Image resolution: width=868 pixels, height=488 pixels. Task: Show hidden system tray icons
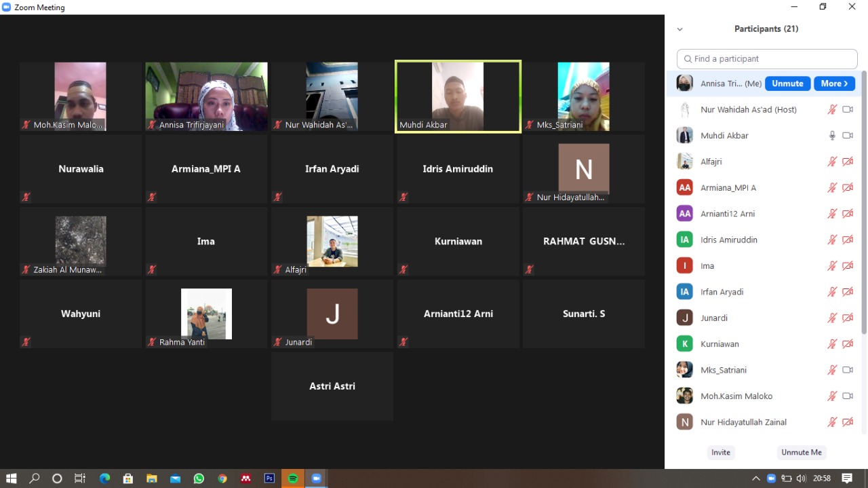click(x=756, y=478)
